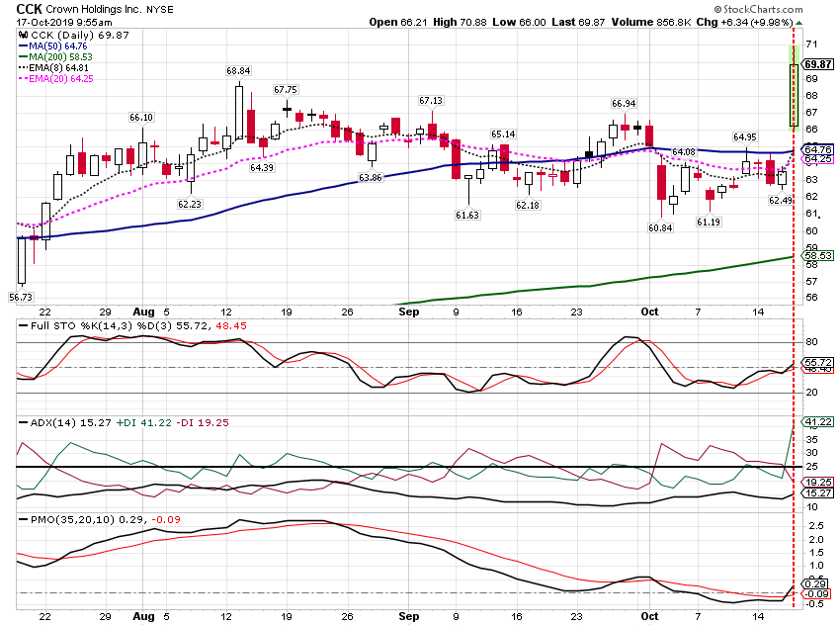
Task: Click the 58.53 MA(200) axis flag
Action: [x=817, y=256]
